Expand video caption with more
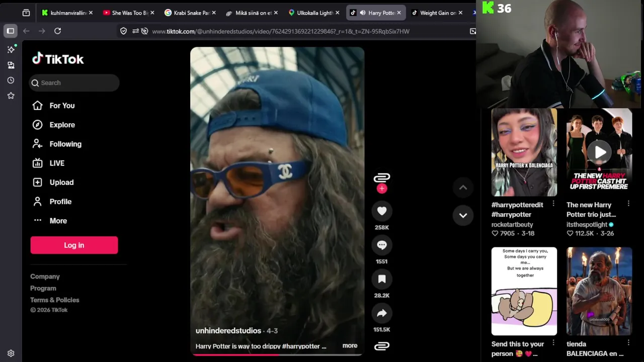The width and height of the screenshot is (644, 362). (x=350, y=345)
